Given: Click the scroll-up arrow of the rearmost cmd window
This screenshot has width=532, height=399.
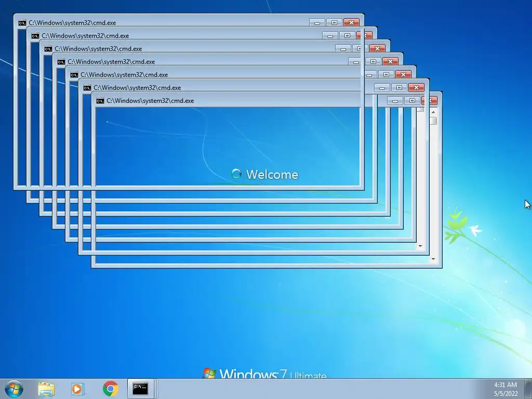Looking at the screenshot, I should [433, 112].
